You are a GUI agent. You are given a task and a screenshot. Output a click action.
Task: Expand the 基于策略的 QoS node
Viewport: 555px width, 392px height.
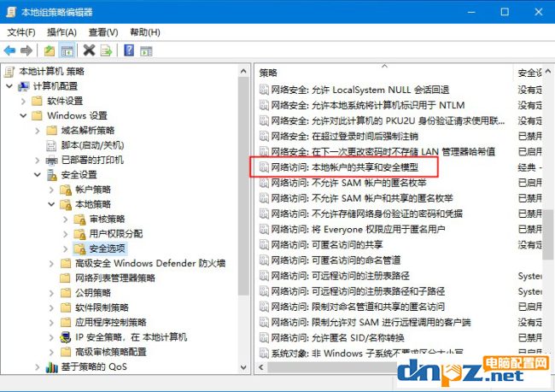point(38,367)
